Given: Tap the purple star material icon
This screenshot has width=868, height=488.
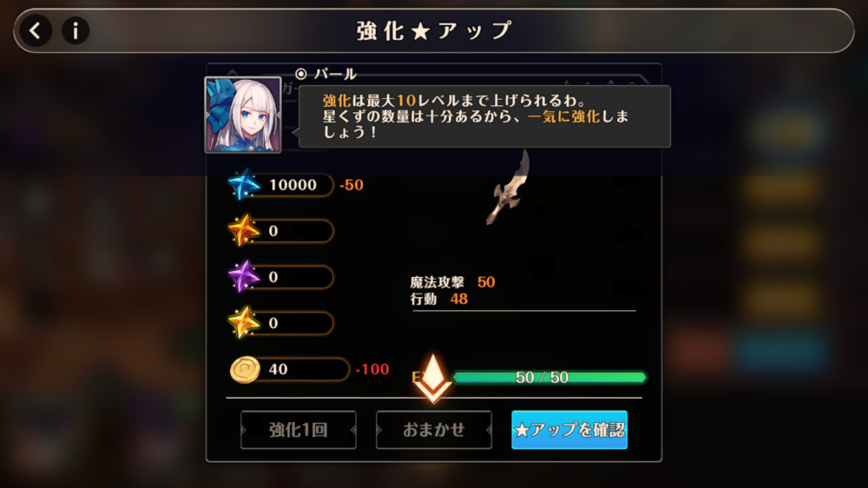Looking at the screenshot, I should point(243,276).
